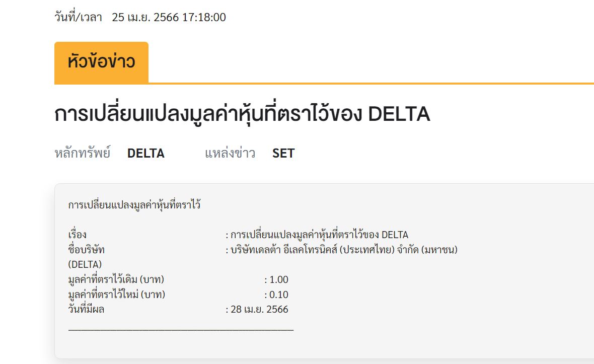
Task: Click the news body heading การเปลี่ยนแปลงมูลค่าหุ้นที่ตราไว้
Action: (134, 205)
